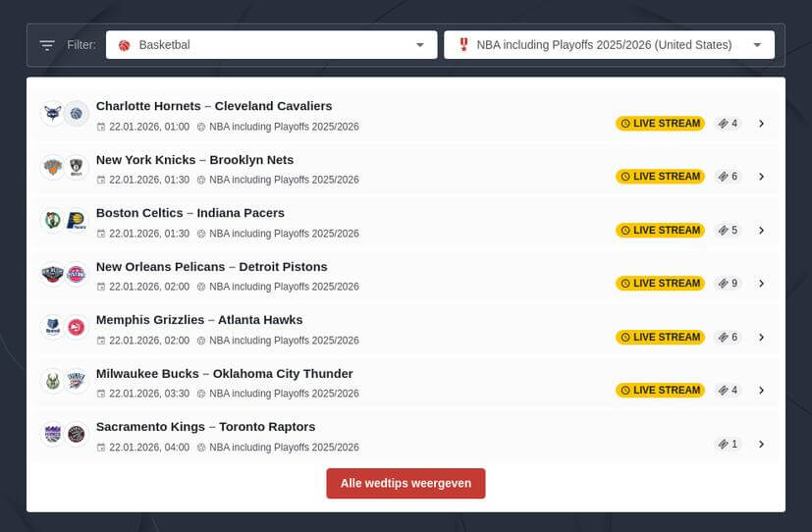
Task: Open the NBA including Playoffs league dropdown
Action: click(x=609, y=44)
